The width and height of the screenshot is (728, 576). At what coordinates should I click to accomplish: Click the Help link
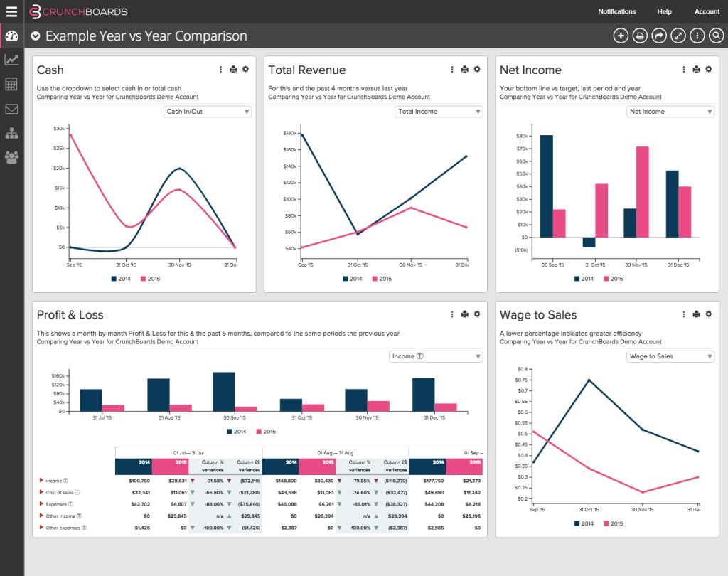pos(665,11)
